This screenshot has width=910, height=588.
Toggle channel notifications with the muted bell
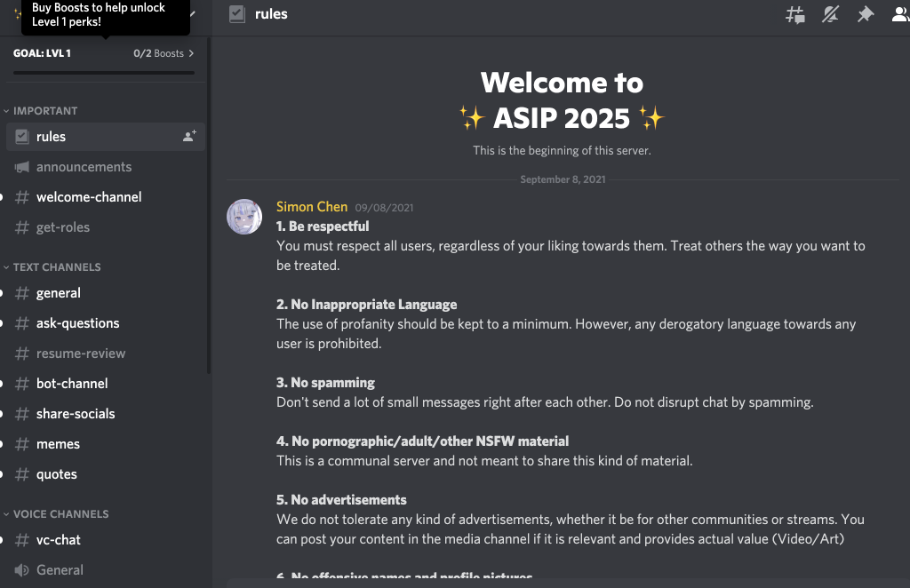[x=830, y=14]
